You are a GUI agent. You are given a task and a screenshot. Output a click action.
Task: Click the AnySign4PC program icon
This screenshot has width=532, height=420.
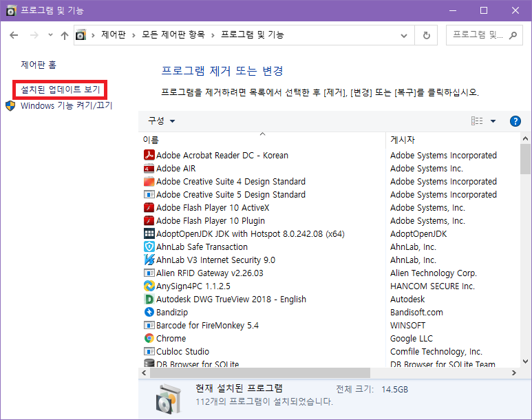coord(149,286)
